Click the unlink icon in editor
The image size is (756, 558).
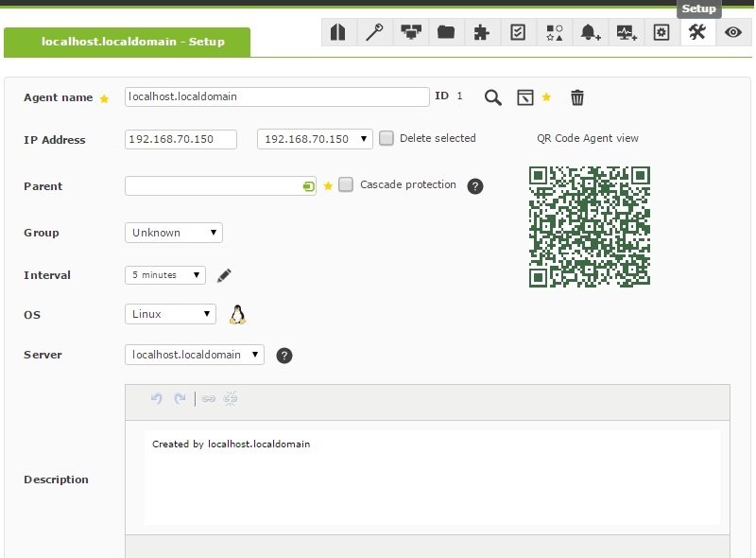231,399
